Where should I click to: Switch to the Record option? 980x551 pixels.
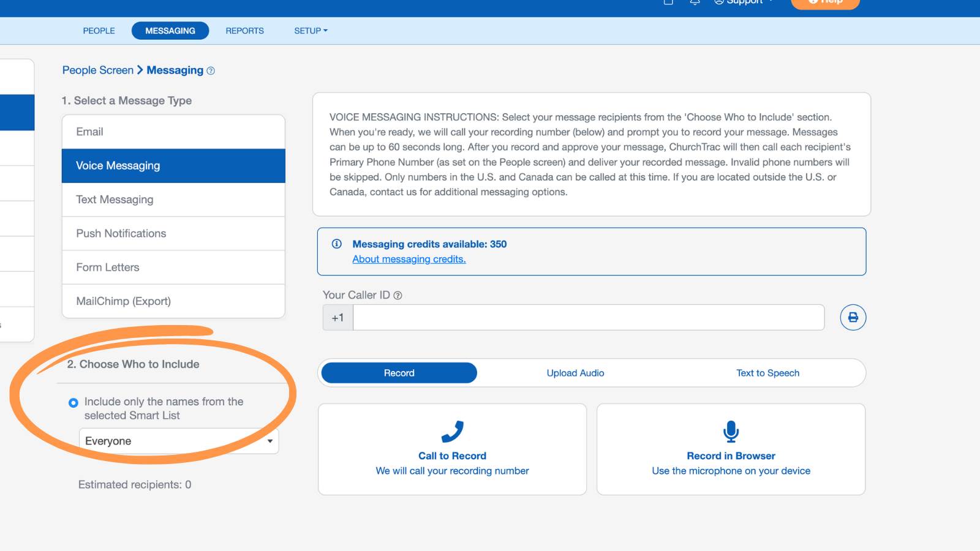[x=399, y=373]
